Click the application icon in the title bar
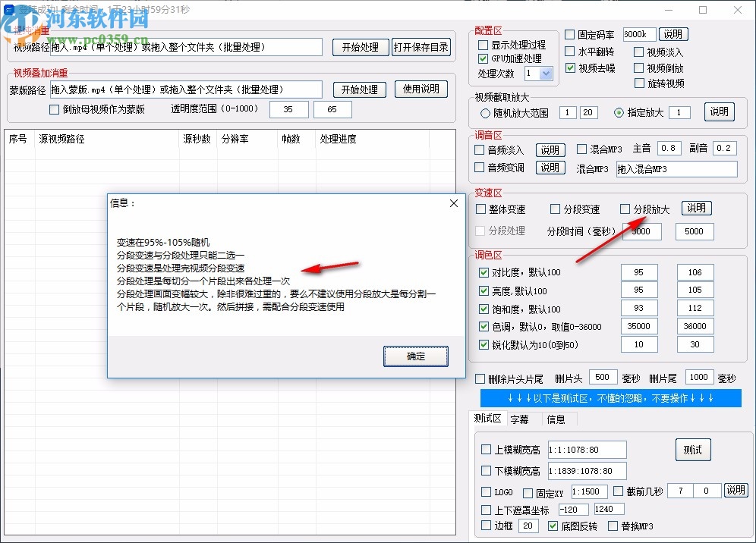 click(x=9, y=10)
